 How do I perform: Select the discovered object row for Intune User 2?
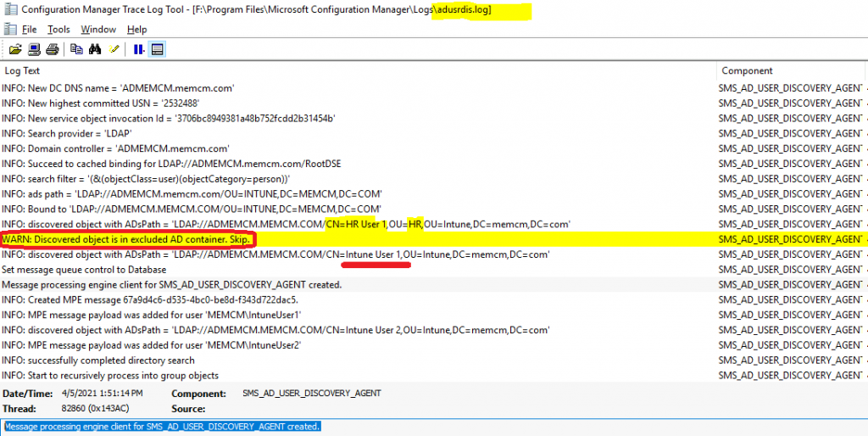(434, 330)
